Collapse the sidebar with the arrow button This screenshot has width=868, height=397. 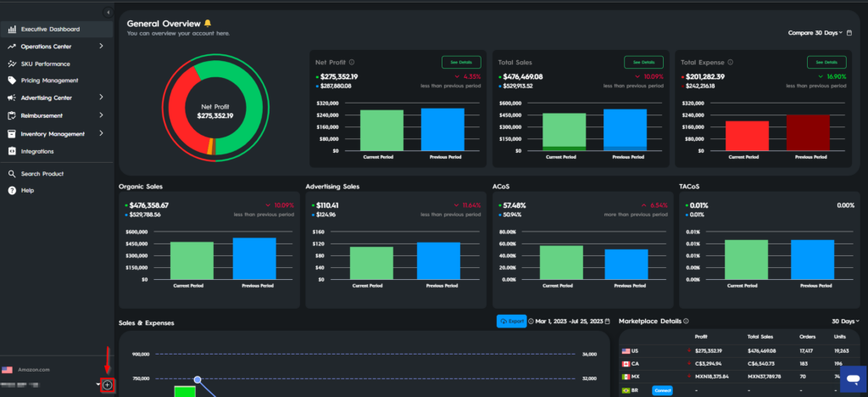[x=108, y=12]
